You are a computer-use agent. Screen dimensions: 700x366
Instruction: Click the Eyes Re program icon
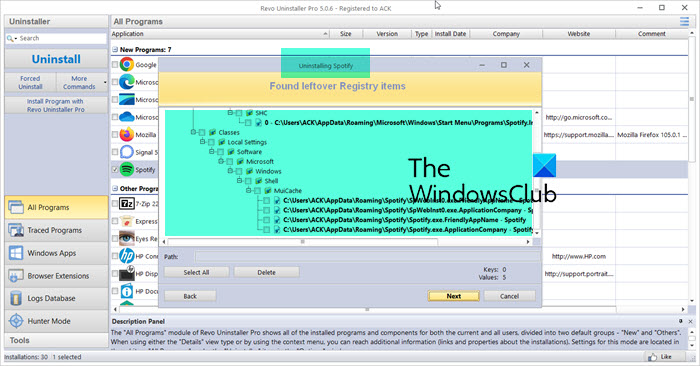coord(127,238)
